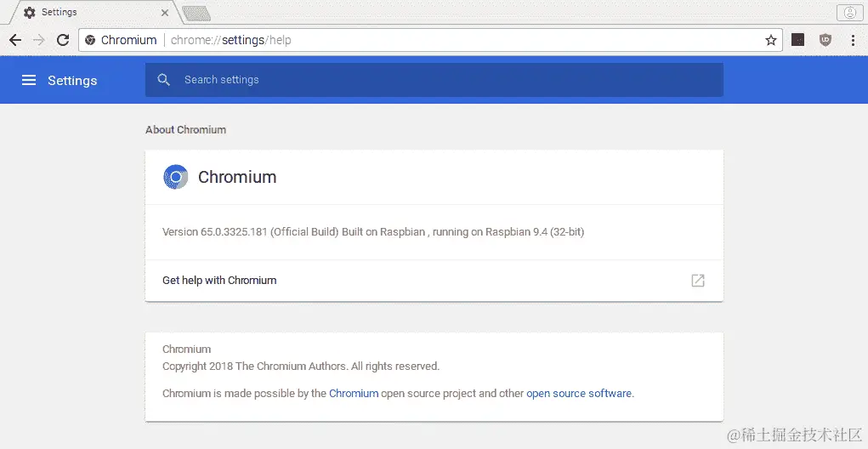Image resolution: width=868 pixels, height=449 pixels.
Task: Close the Settings tab
Action: pyautogui.click(x=164, y=13)
